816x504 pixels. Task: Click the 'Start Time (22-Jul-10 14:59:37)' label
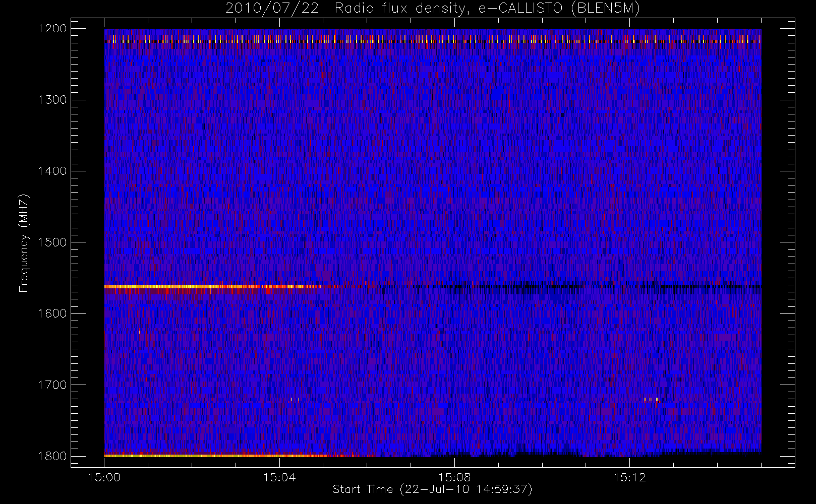[432, 489]
